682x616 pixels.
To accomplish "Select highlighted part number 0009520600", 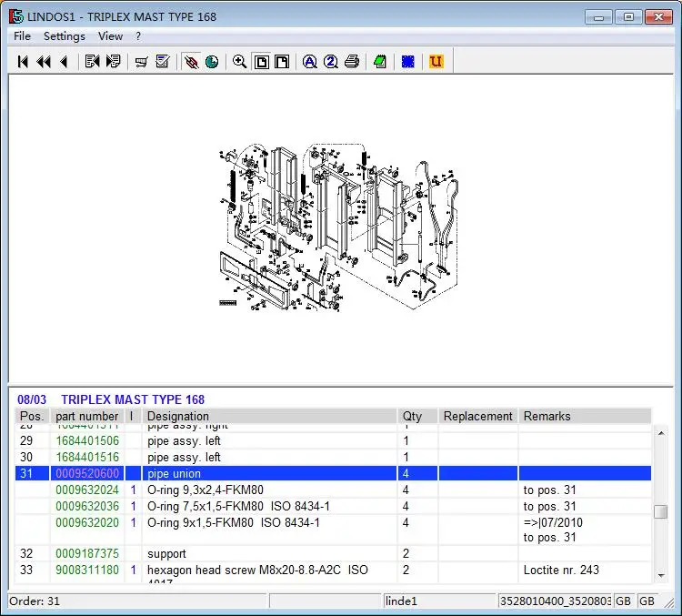I will coord(87,473).
